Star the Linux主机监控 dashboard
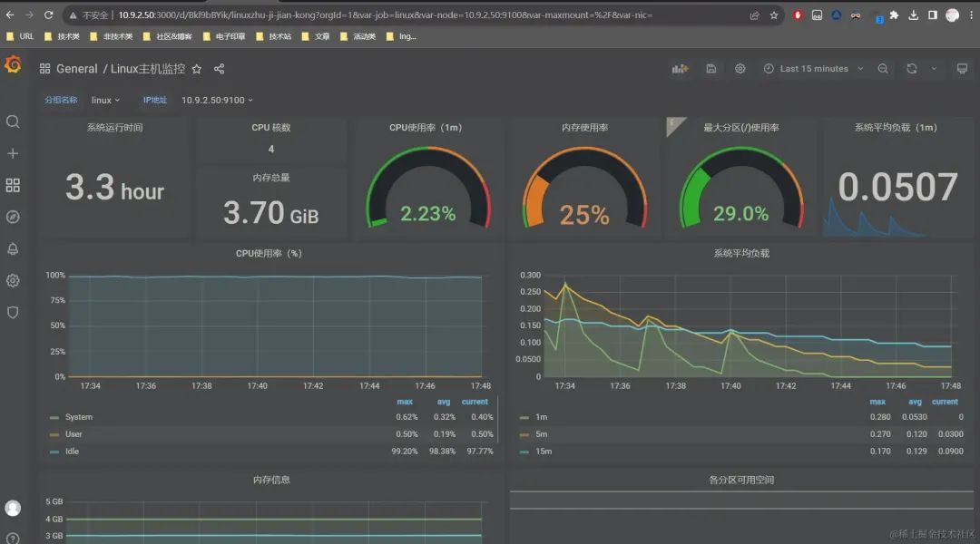This screenshot has height=544, width=980. click(x=197, y=69)
